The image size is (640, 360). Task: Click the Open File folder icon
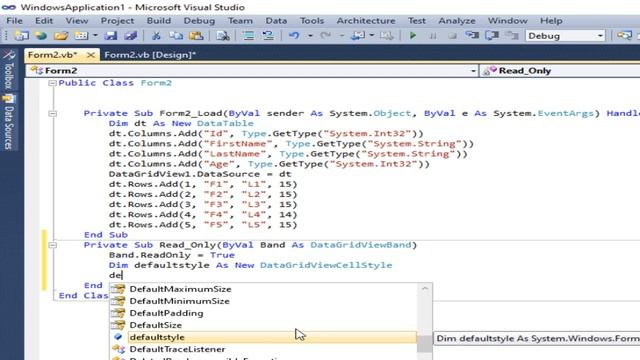(61, 36)
